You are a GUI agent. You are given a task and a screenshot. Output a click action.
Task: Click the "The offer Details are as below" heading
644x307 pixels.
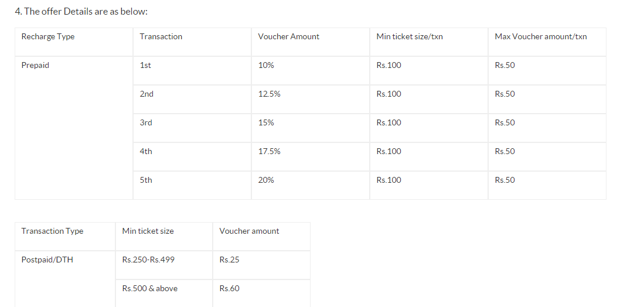point(81,12)
